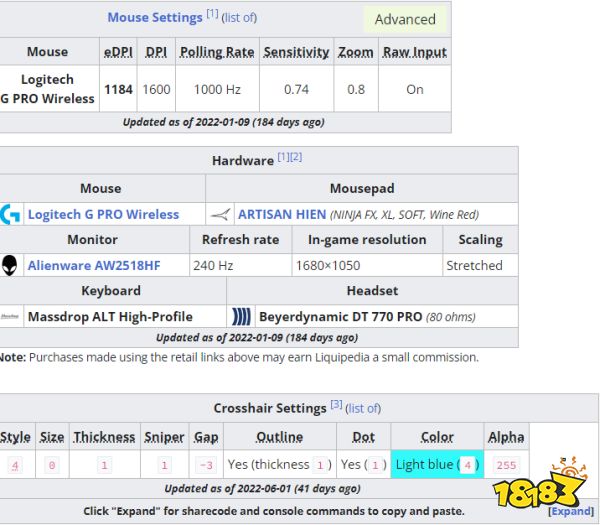This screenshot has height=525, width=600.
Task: Select the crosshair alpha value 255
Action: tap(506, 465)
